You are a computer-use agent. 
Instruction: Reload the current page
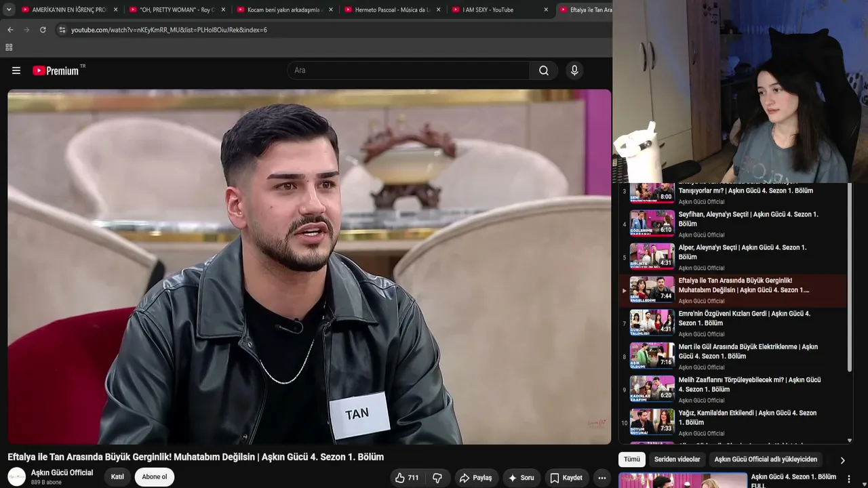click(43, 30)
